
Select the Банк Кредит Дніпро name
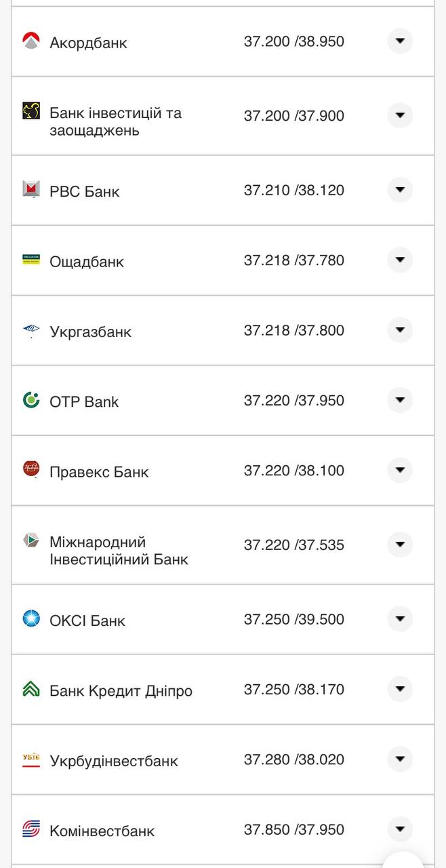click(120, 690)
